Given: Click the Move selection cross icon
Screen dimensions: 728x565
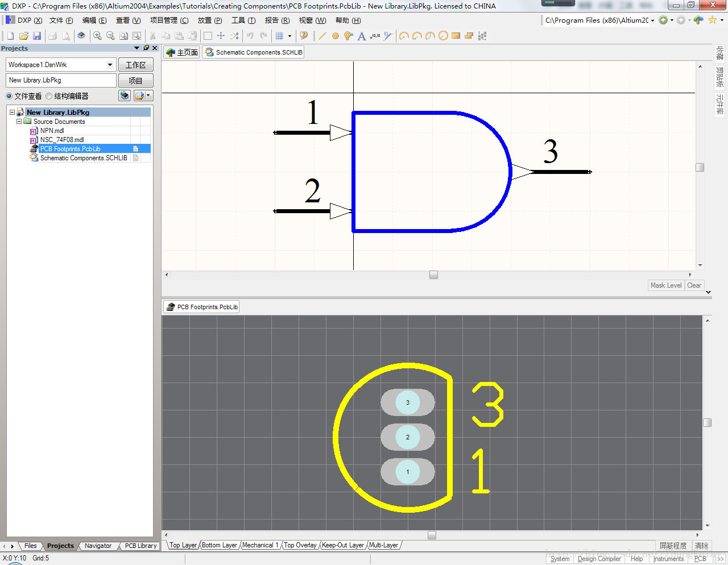Looking at the screenshot, I should (221, 36).
